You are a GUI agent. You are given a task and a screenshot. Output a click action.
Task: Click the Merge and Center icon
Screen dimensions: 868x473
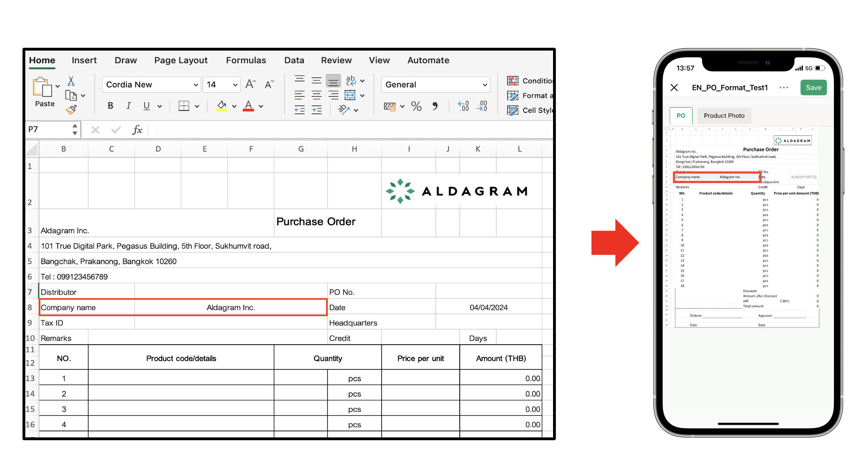point(350,96)
